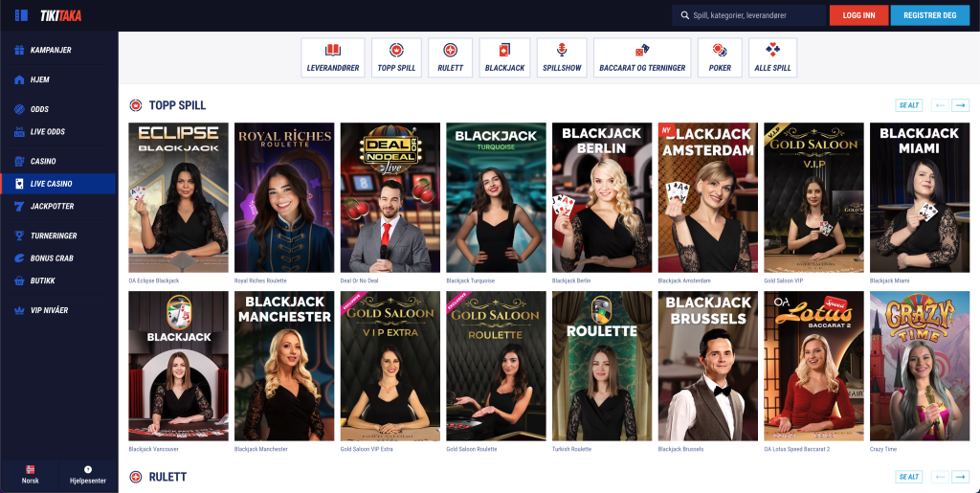This screenshot has width=980, height=493.
Task: Click the Bonus Crab icon
Action: 19,258
